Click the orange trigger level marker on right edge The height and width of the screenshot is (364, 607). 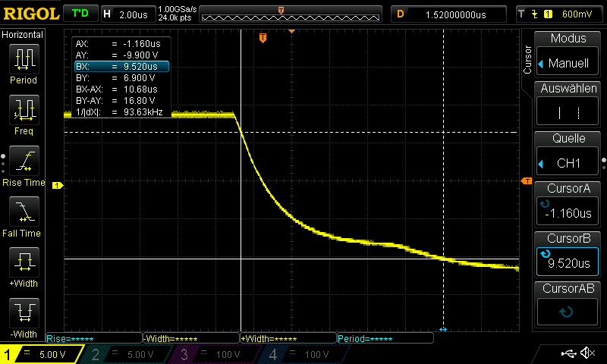pyautogui.click(x=525, y=180)
